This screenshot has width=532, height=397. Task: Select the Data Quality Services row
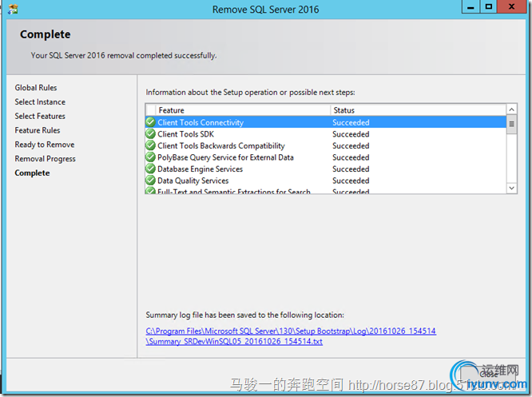326,181
